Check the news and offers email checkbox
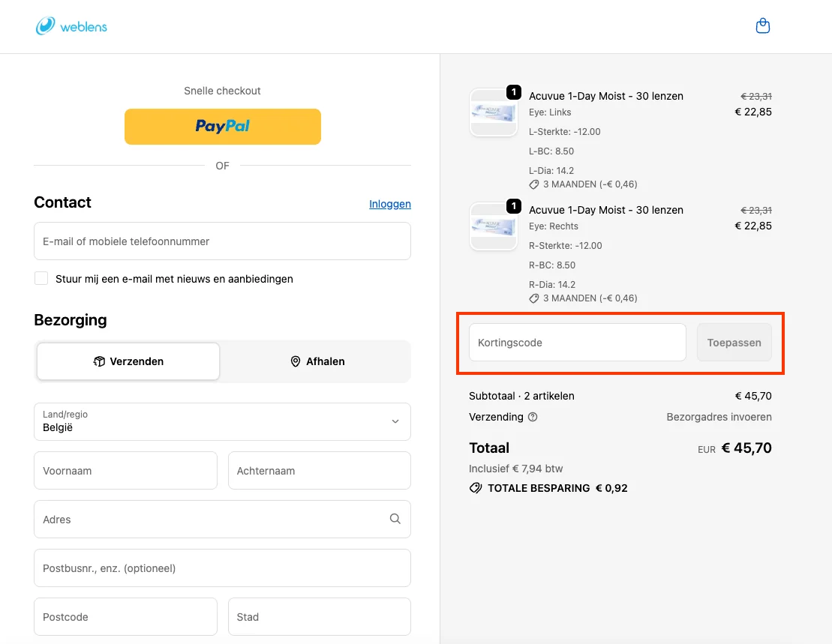 41,278
